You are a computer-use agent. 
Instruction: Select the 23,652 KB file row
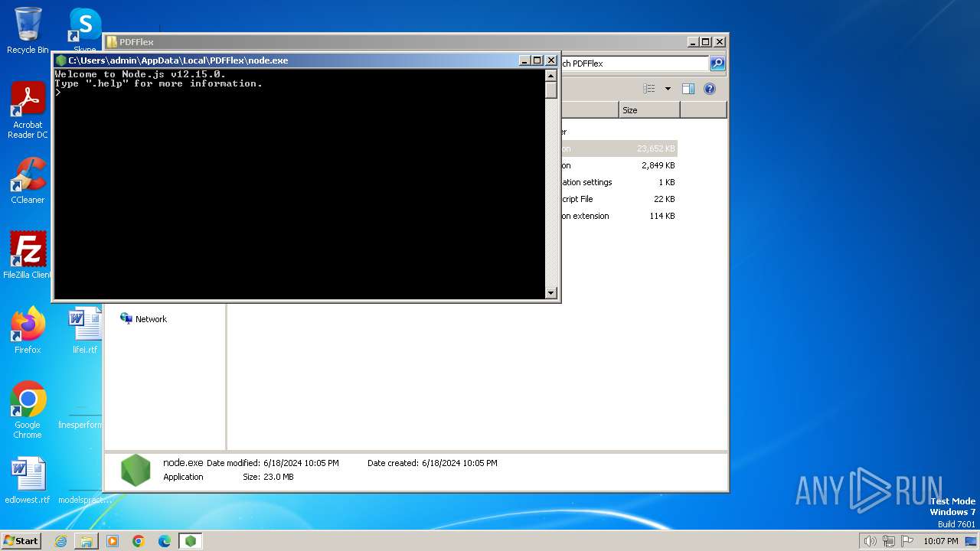619,148
